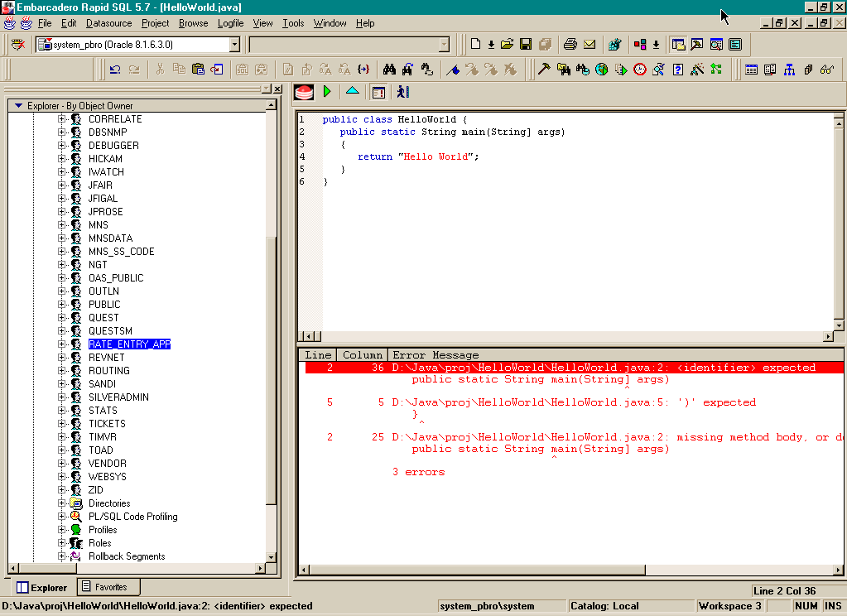This screenshot has height=616, width=847.
Task: Click the table grid icon
Action: pyautogui.click(x=751, y=70)
